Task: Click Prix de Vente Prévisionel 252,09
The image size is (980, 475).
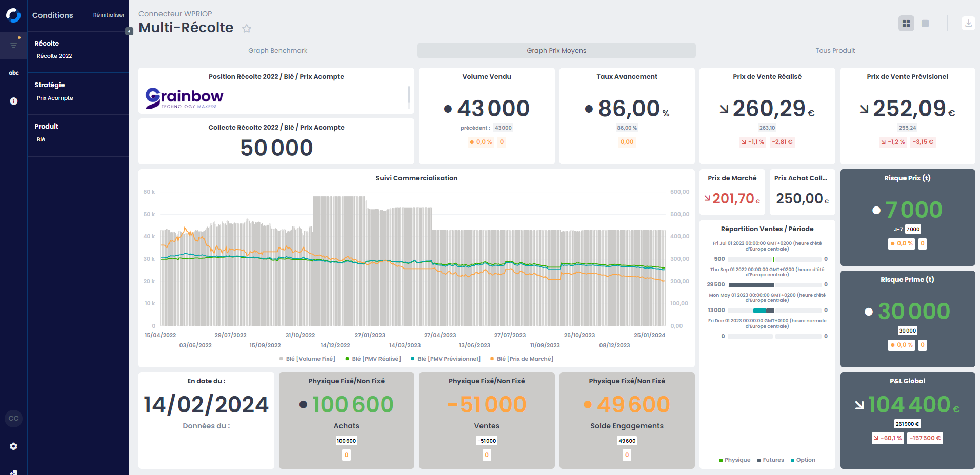Action: 909,109
